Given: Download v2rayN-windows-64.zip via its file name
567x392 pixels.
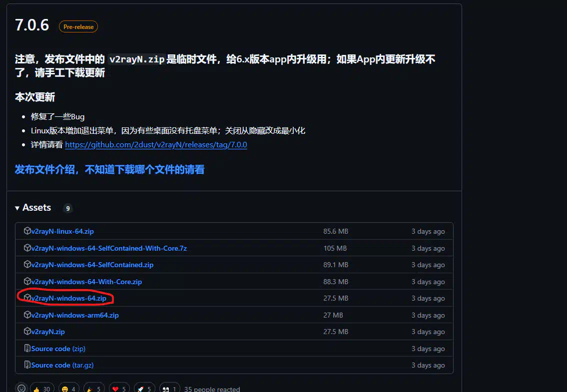Looking at the screenshot, I should click(x=69, y=298).
